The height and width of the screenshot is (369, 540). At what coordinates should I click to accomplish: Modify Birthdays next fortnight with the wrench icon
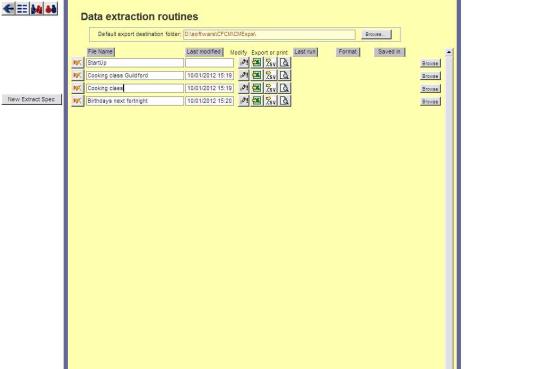pos(243,101)
